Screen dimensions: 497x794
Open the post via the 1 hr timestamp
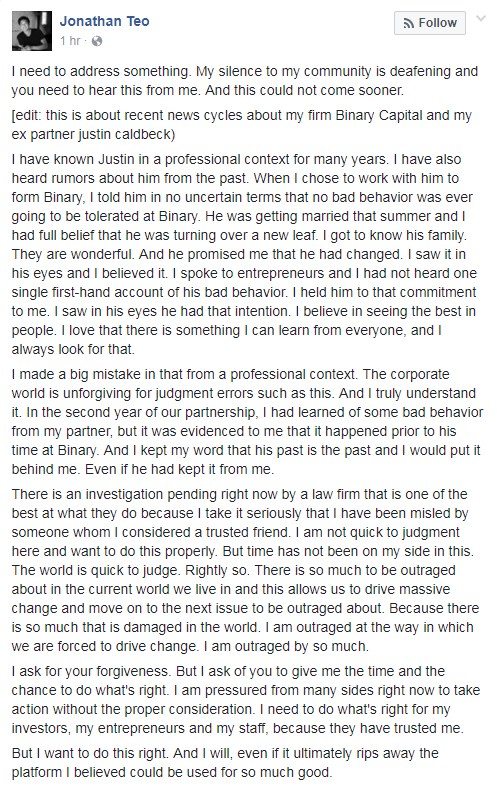[x=69, y=41]
